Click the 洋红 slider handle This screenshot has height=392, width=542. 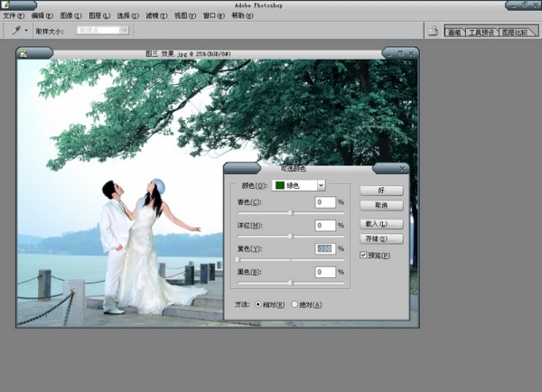[x=291, y=236]
